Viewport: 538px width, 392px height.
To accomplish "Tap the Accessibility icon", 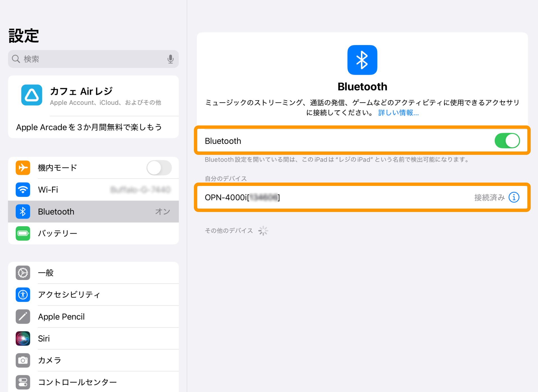I will [23, 295].
